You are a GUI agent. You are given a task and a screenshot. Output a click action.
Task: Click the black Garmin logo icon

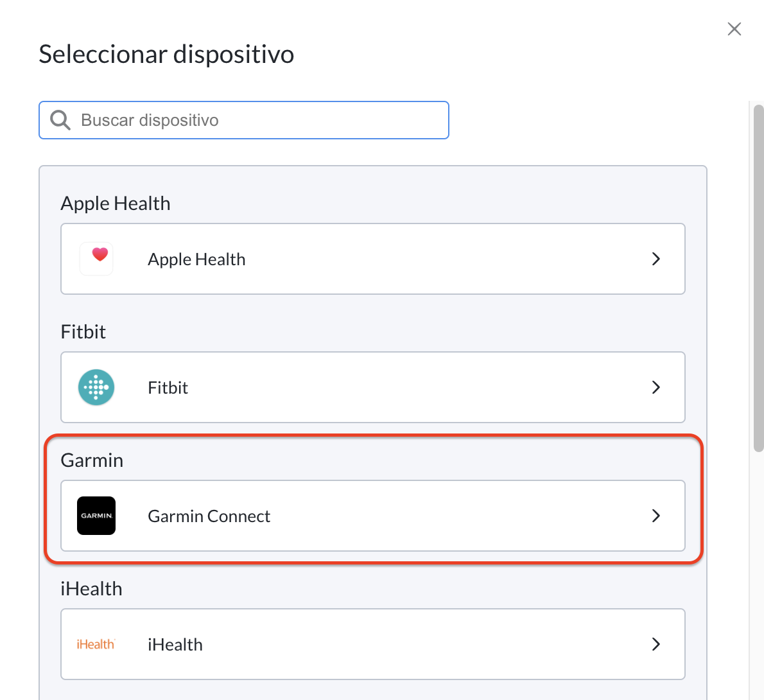[x=96, y=516]
